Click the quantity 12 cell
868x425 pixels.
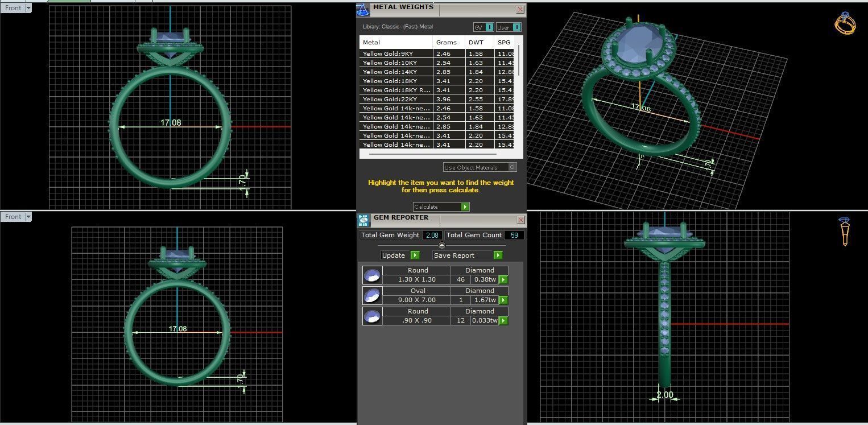pos(461,321)
